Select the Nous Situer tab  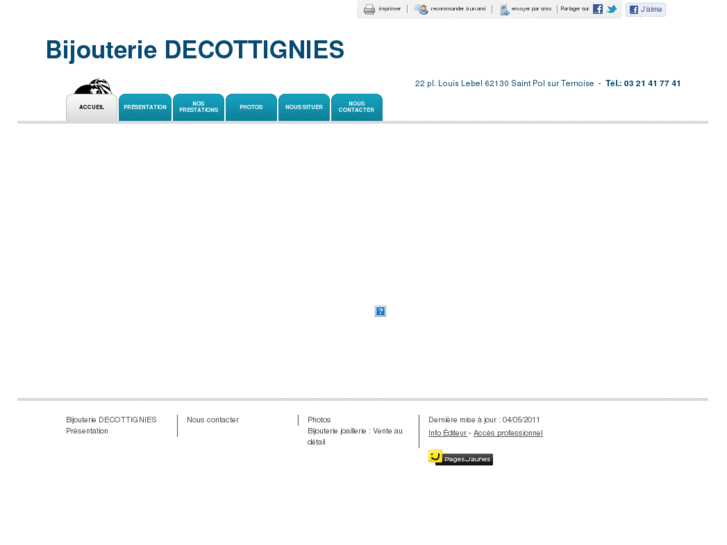tap(304, 108)
